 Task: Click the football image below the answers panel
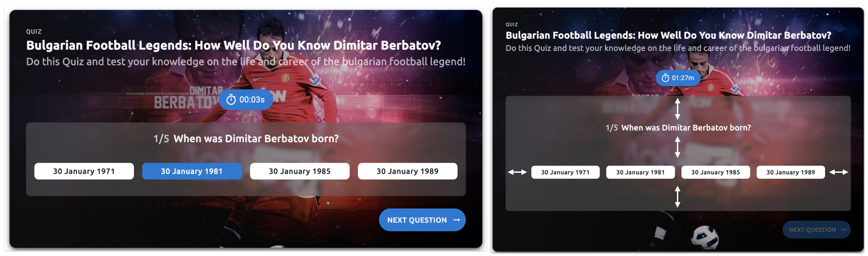pyautogui.click(x=705, y=237)
